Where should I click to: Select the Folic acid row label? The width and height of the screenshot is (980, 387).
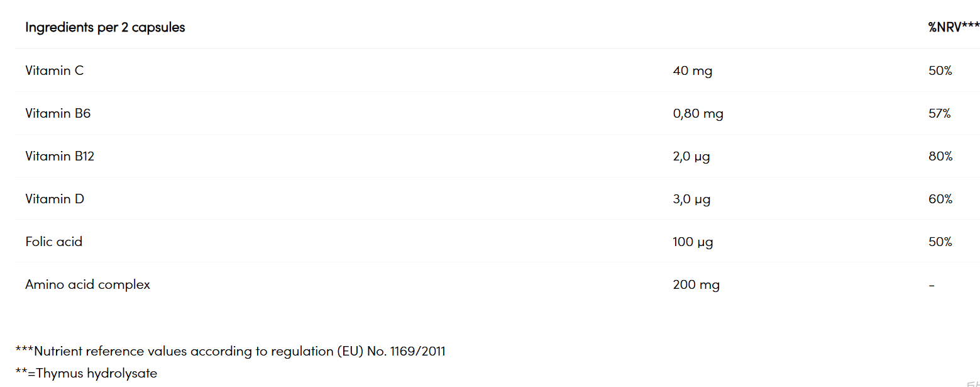(54, 242)
